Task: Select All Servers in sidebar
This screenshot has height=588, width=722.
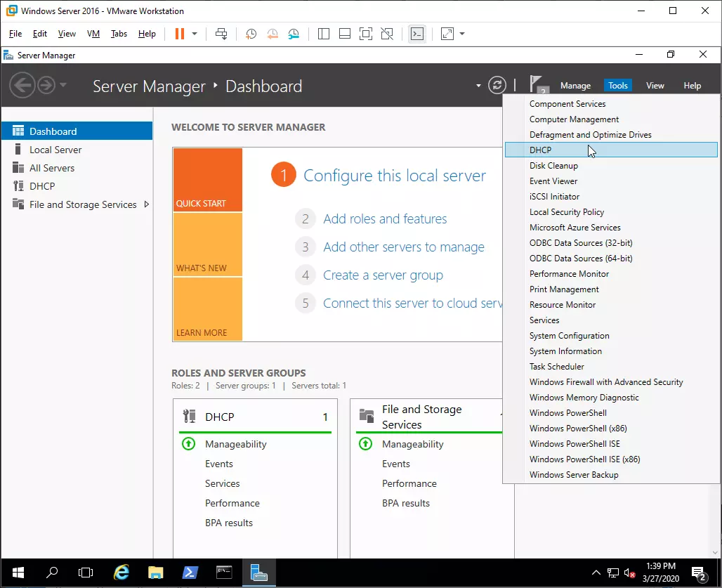Action: tap(77, 168)
